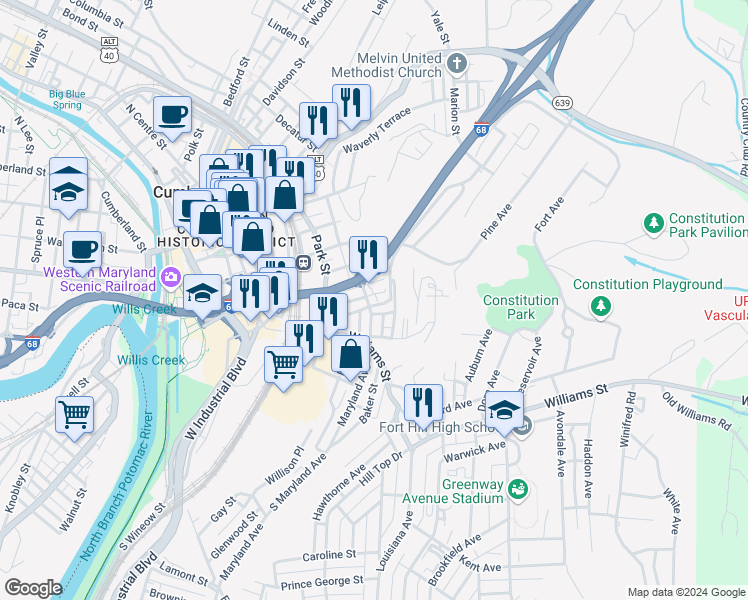Click the Constitution Park Pavilion tree pin

[654, 224]
